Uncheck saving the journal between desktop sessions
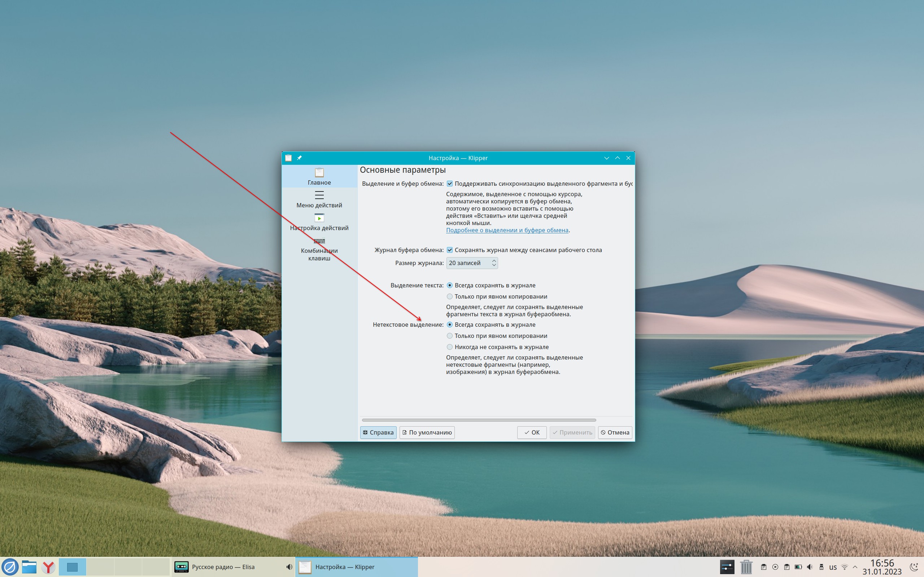 point(450,250)
